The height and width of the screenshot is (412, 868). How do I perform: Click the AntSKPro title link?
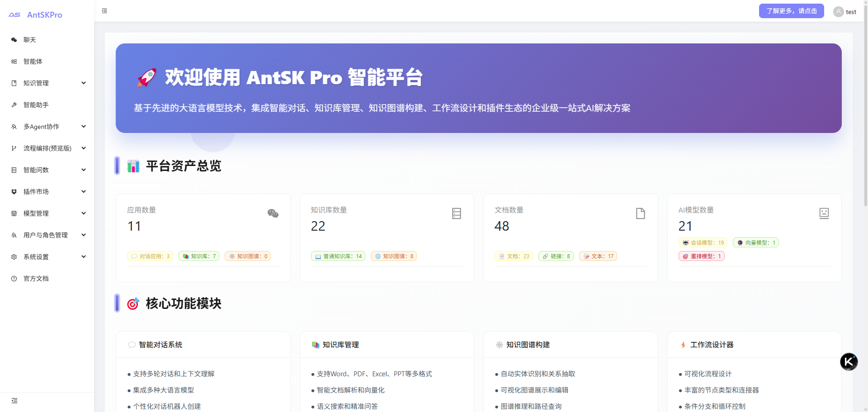(x=45, y=15)
